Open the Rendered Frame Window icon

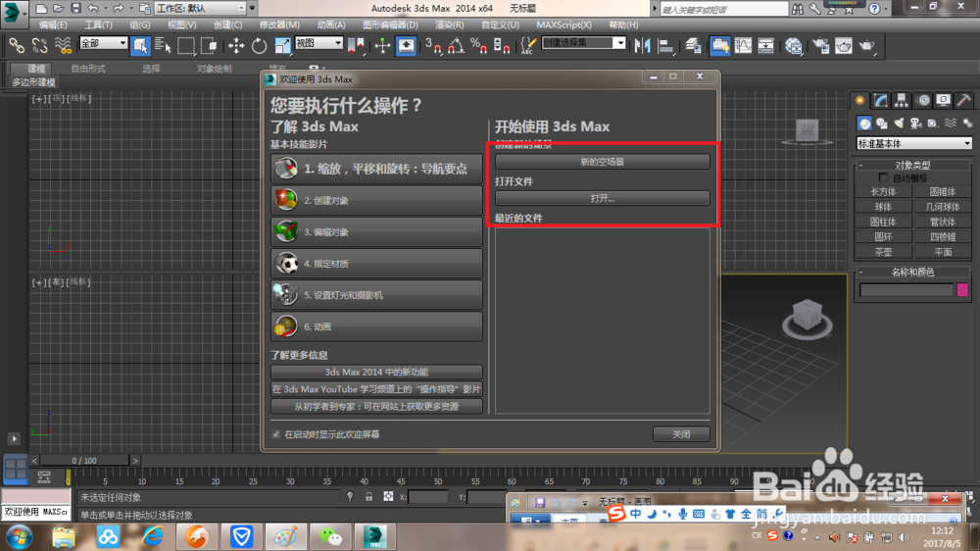click(844, 46)
